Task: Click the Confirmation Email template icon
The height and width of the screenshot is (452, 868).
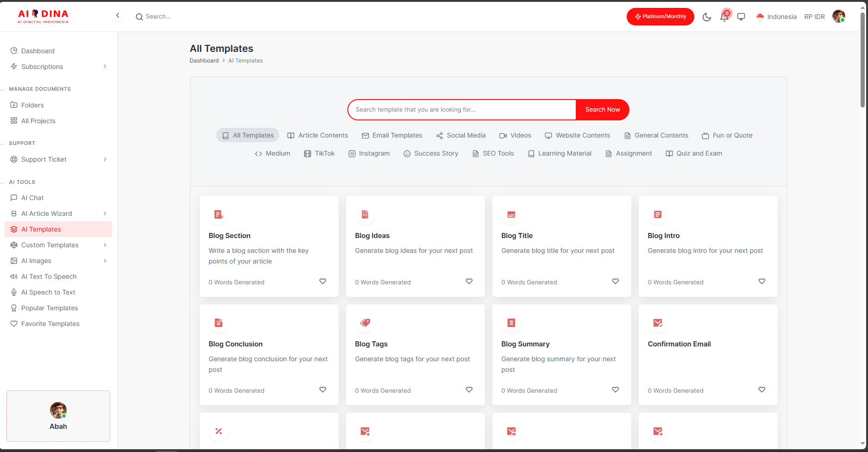Action: (658, 323)
